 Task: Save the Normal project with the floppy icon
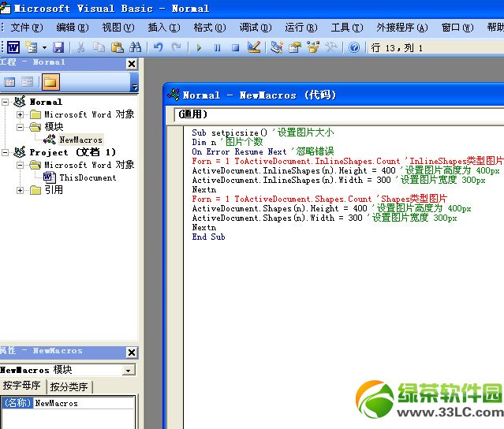click(58, 47)
